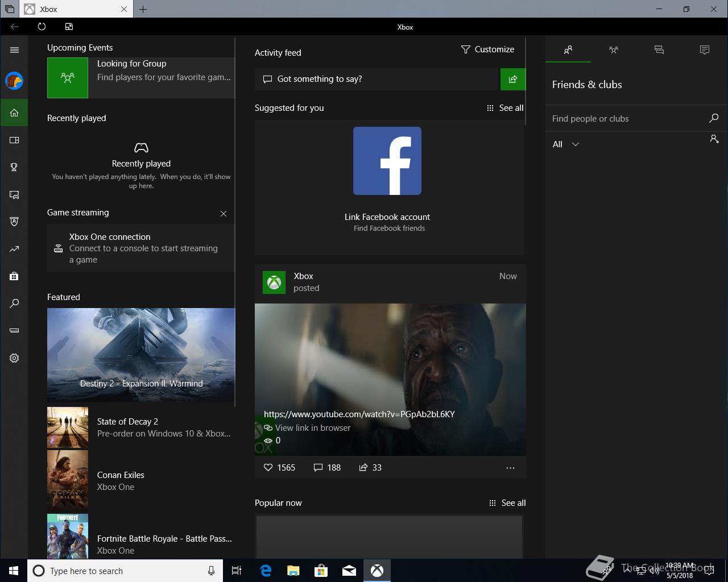This screenshot has width=728, height=582.
Task: Open the Windows Start menu
Action: (14, 571)
